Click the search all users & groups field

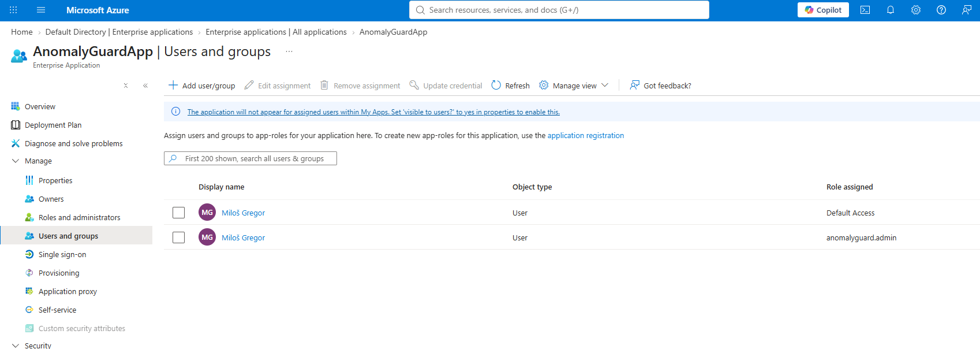[250, 158]
